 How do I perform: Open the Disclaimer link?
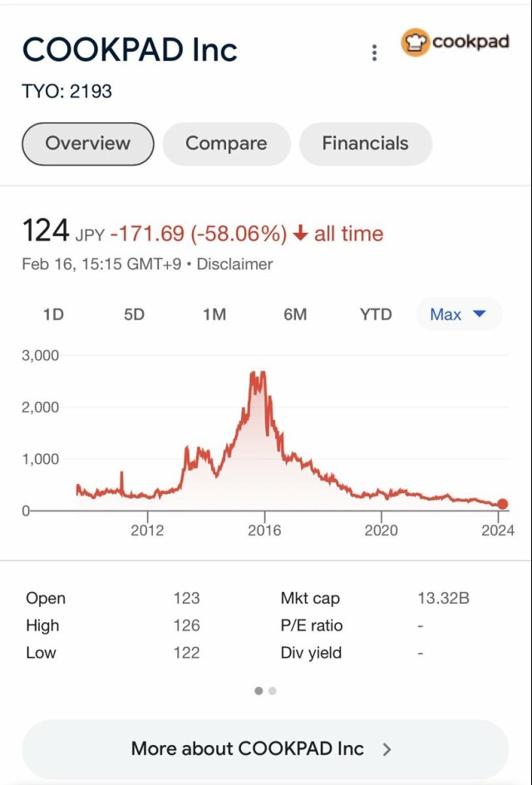coord(234,264)
